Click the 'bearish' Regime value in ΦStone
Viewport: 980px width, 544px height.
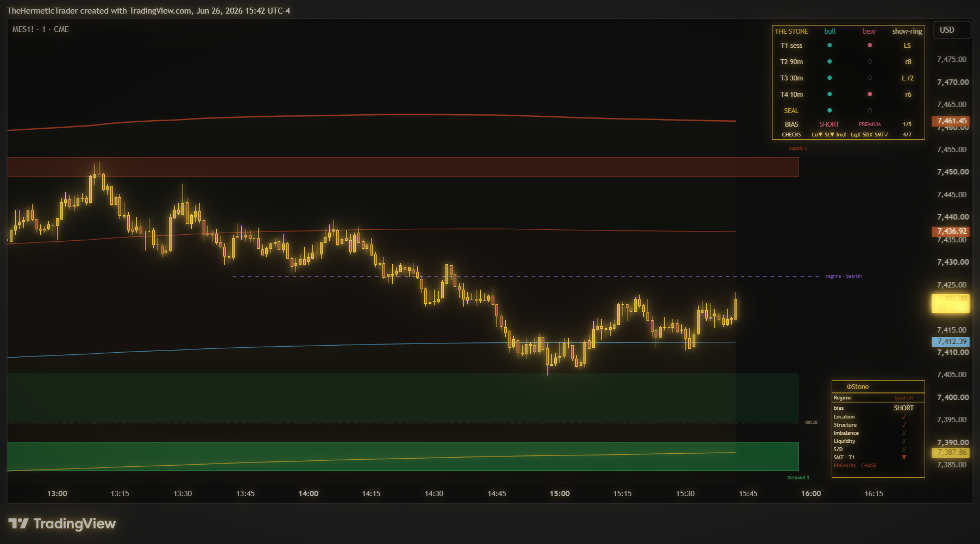click(904, 398)
